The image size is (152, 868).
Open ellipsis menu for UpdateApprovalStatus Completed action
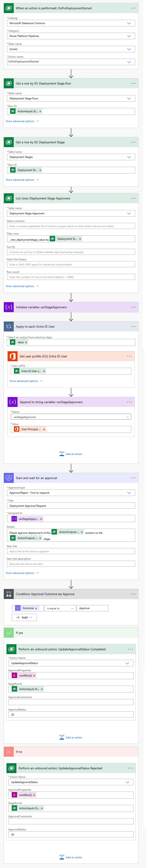(x=130, y=649)
